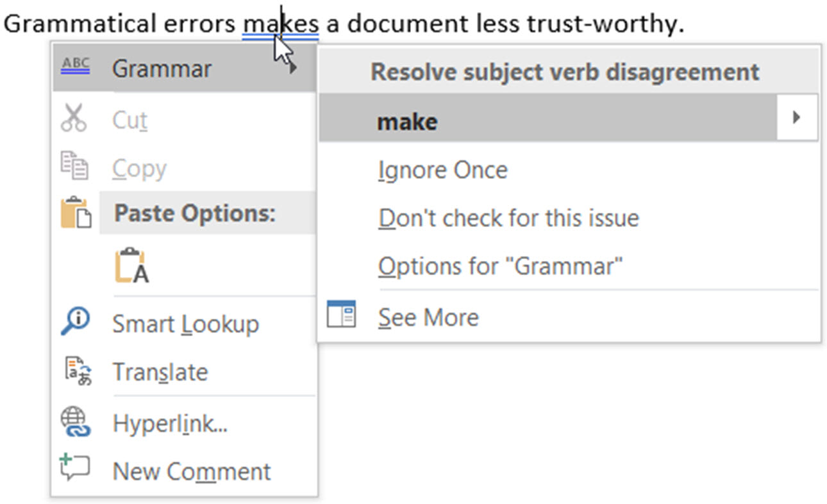Click the Copy pages icon
The width and height of the screenshot is (827, 504).
click(x=74, y=166)
